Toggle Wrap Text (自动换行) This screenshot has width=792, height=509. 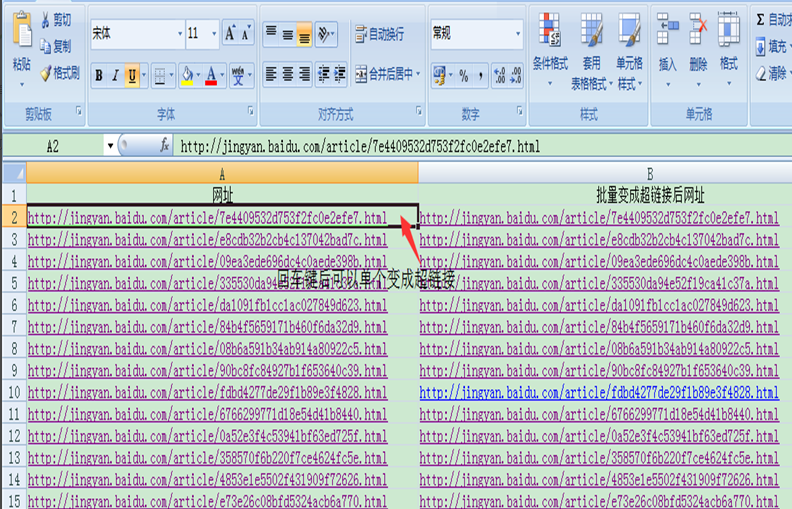[379, 34]
